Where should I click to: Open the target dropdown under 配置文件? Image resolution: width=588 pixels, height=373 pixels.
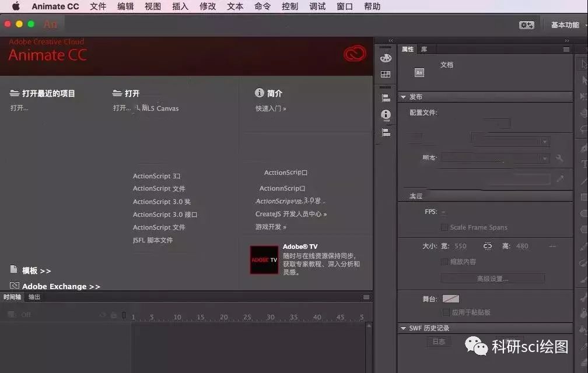tap(511, 142)
